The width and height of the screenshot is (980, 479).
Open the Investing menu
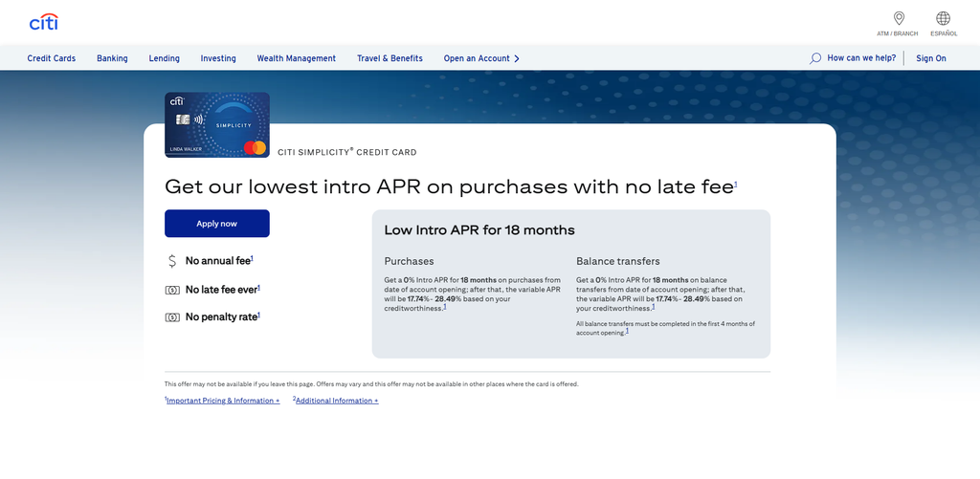pyautogui.click(x=218, y=58)
